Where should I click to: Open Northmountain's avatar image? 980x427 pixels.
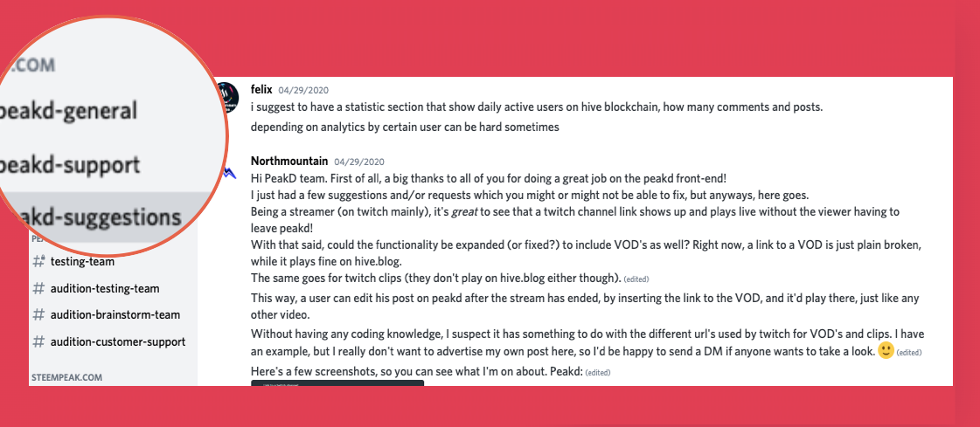(x=229, y=172)
